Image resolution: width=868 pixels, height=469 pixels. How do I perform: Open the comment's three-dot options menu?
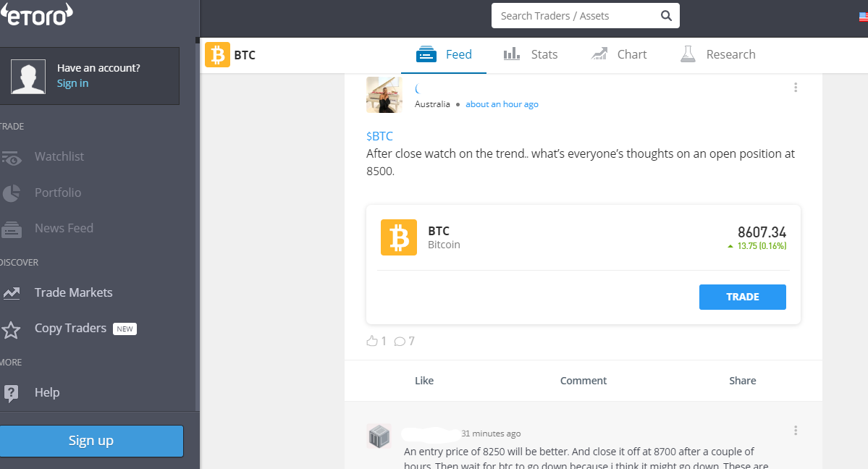coord(796,431)
